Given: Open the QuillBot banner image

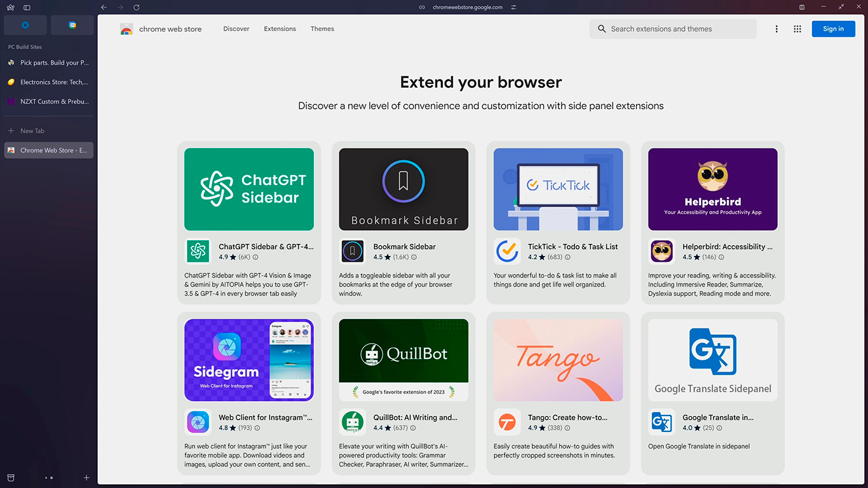Looking at the screenshot, I should (403, 360).
